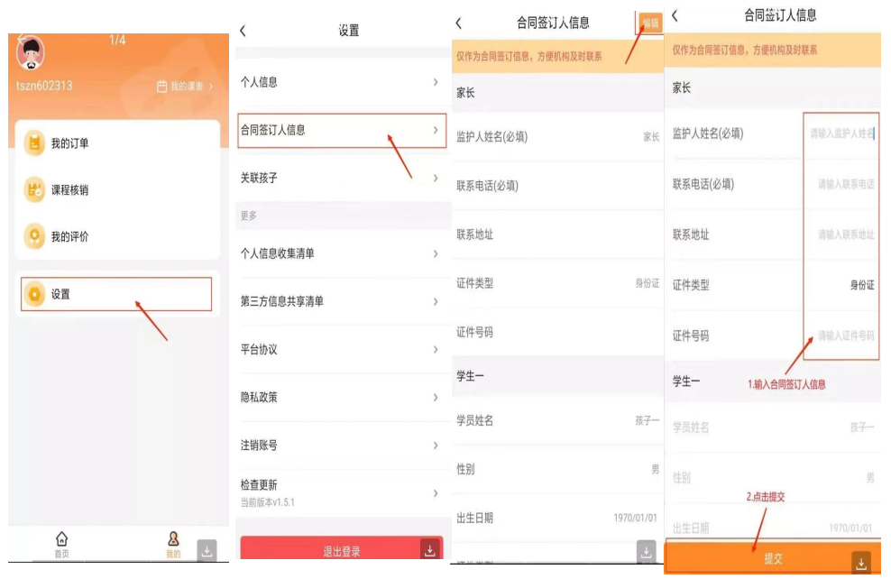
Task: Tap the 我的订单 label
Action: (x=70, y=143)
